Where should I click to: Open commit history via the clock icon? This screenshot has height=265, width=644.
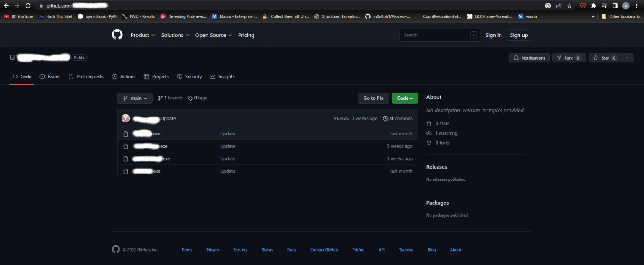coord(385,118)
